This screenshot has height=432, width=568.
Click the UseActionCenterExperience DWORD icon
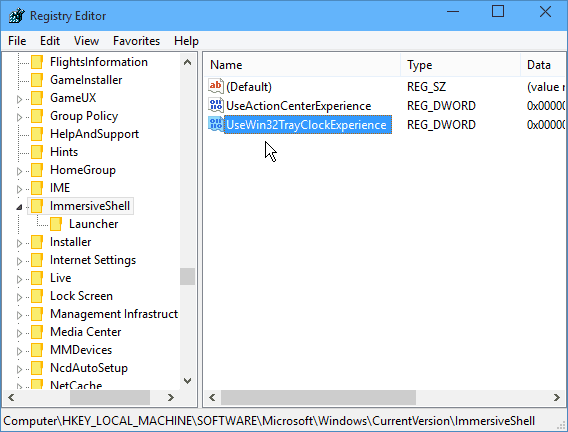tap(216, 105)
